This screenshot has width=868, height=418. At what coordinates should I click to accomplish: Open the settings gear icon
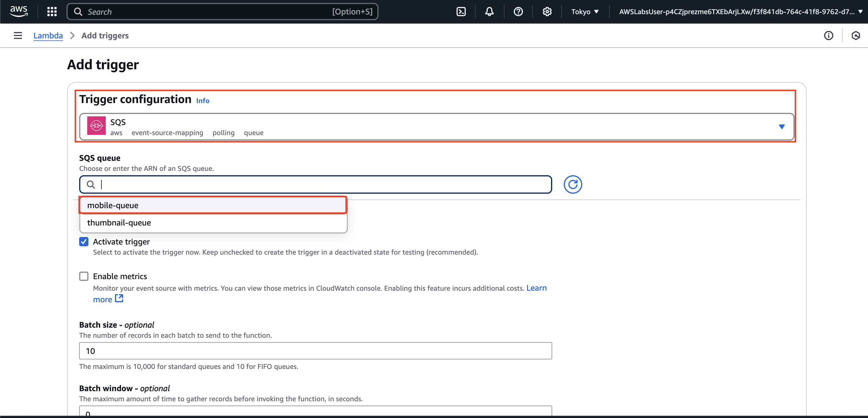(547, 12)
